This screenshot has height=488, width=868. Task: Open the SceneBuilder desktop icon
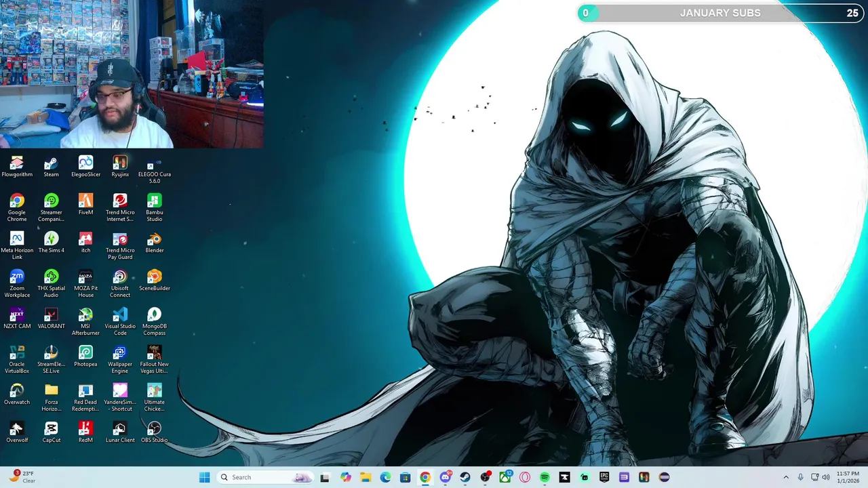[x=155, y=281]
